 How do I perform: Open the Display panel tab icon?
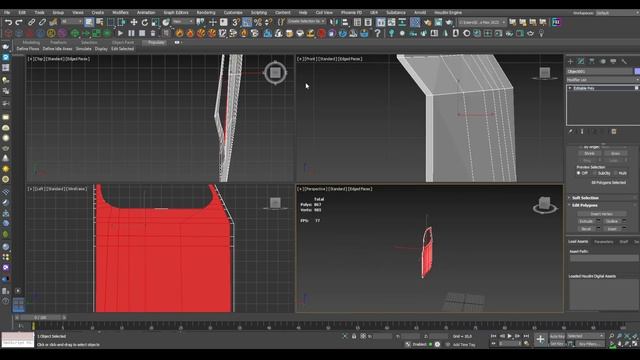point(613,61)
